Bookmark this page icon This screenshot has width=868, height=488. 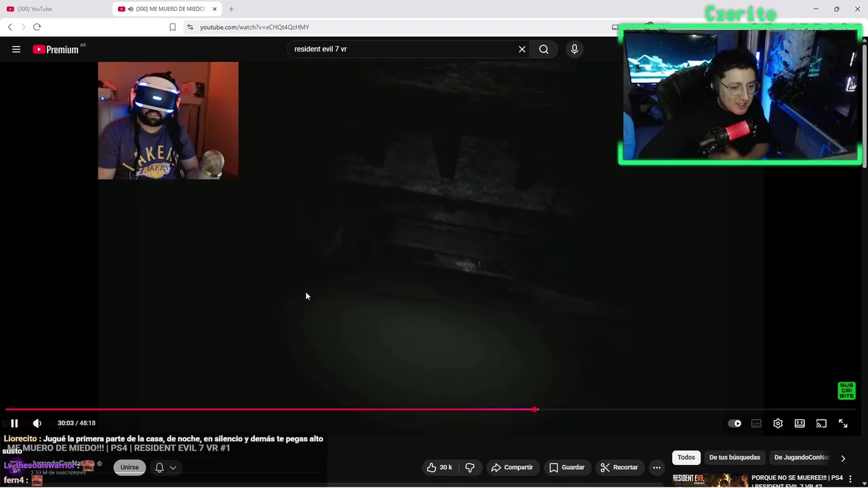pyautogui.click(x=172, y=27)
